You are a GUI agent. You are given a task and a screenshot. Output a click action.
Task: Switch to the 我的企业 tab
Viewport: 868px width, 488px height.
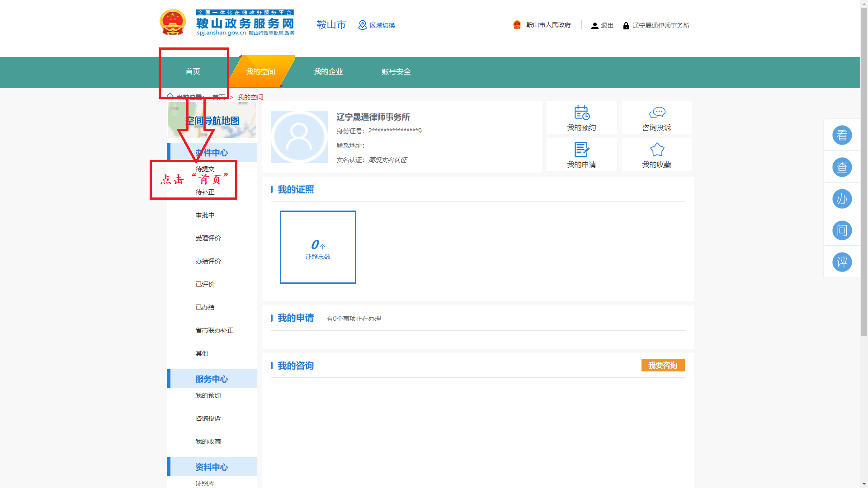pos(329,71)
